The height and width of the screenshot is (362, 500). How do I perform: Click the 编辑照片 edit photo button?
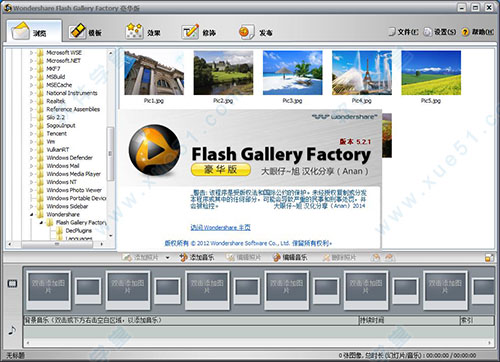(244, 257)
